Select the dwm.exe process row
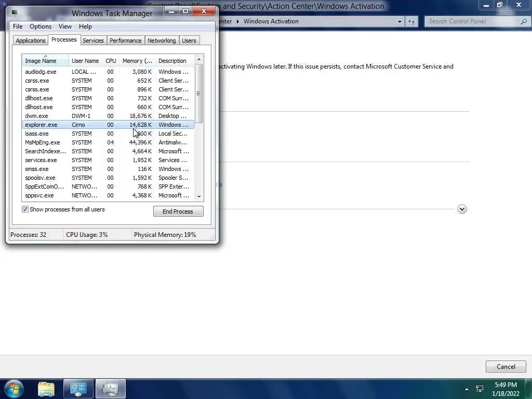Viewport: 532px width, 399px height. (x=108, y=116)
